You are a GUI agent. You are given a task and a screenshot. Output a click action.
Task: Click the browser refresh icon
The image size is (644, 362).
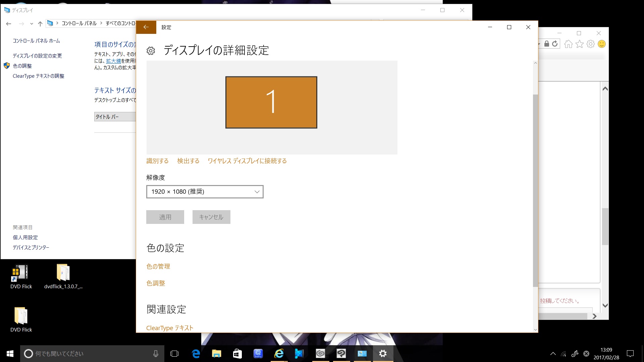tap(555, 44)
